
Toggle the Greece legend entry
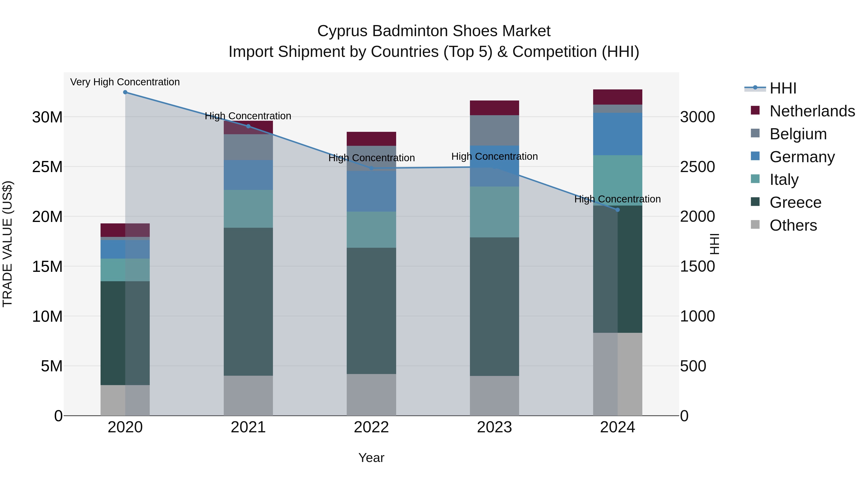coord(786,202)
